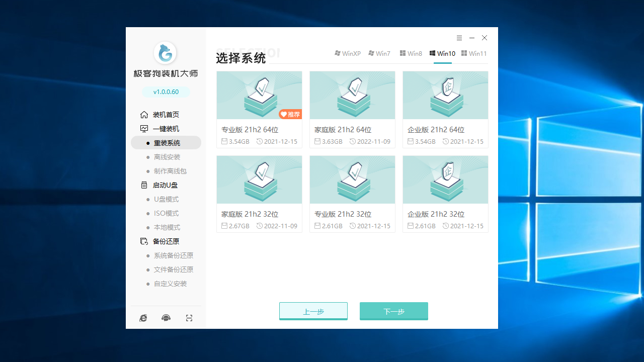Open the WinXP system tab
This screenshot has width=644, height=362.
pos(347,53)
